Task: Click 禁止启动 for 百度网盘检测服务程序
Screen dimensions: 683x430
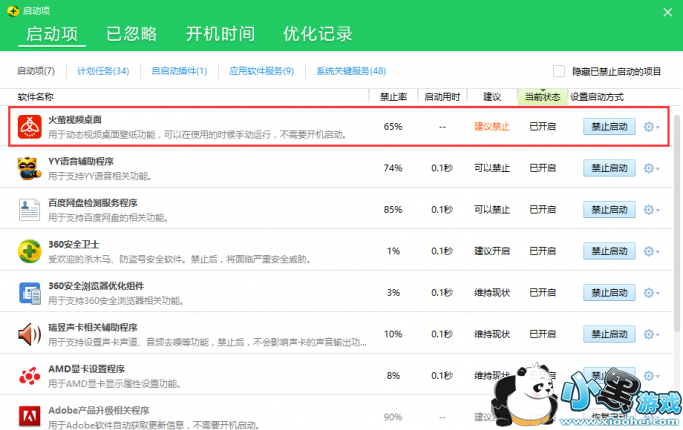Action: point(609,210)
